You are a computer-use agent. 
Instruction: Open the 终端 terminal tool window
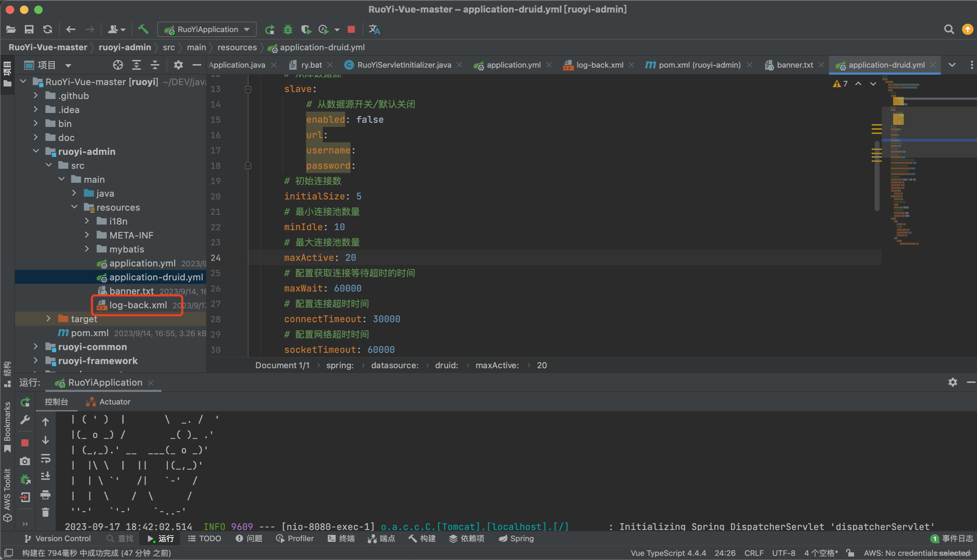pyautogui.click(x=341, y=538)
